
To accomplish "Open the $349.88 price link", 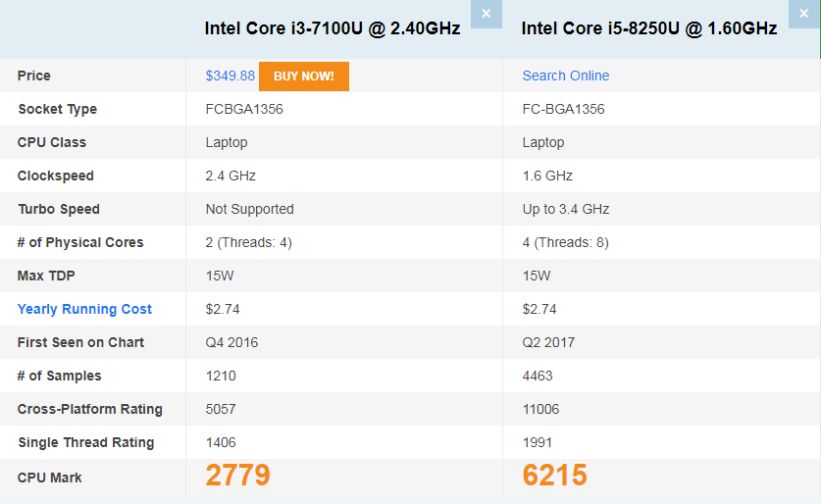I will (231, 76).
